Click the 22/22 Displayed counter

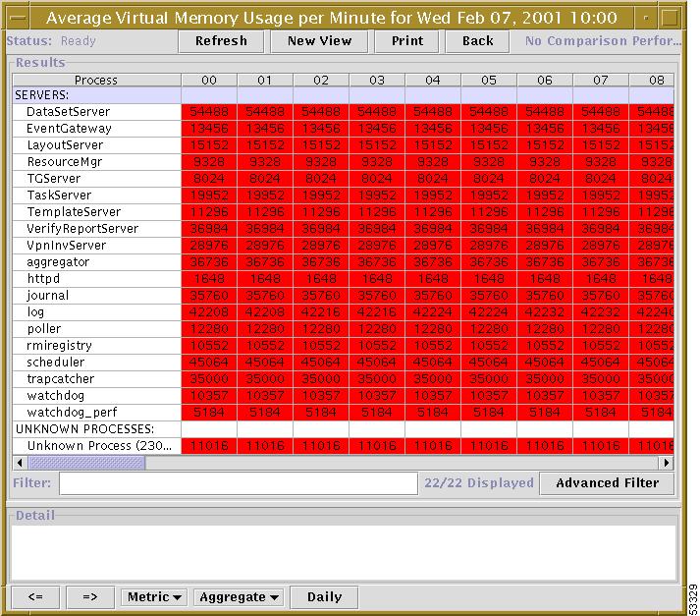point(478,483)
